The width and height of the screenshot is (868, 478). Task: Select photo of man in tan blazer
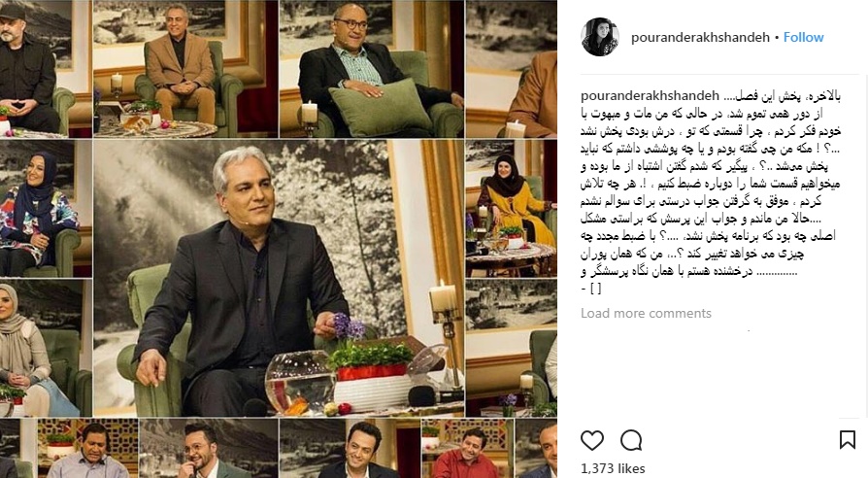click(x=184, y=69)
